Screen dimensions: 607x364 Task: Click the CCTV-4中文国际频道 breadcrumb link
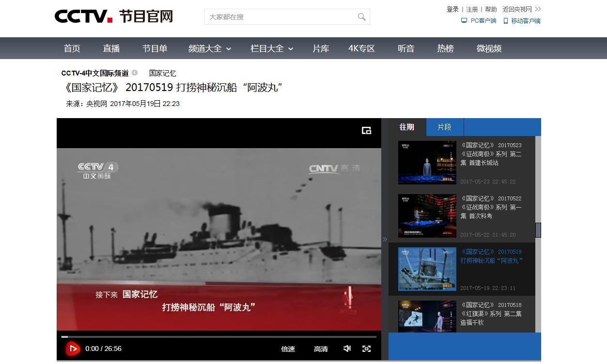pyautogui.click(x=95, y=73)
